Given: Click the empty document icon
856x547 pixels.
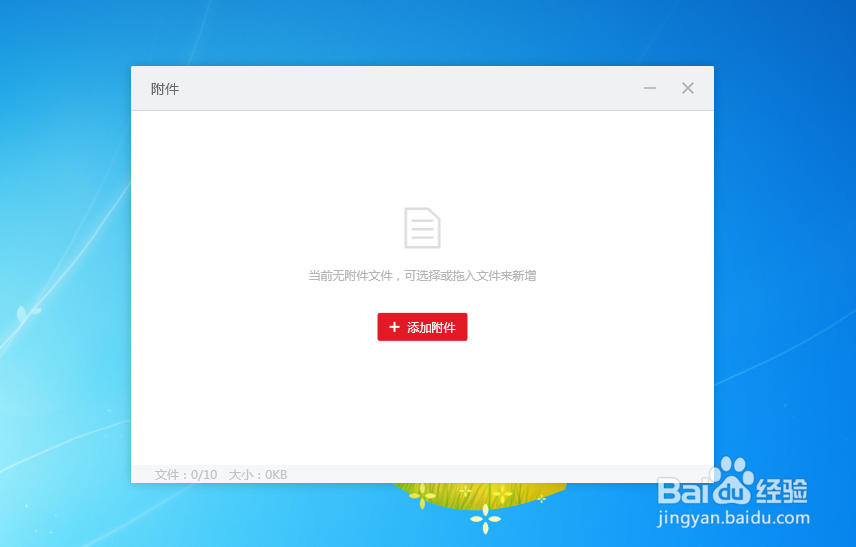Looking at the screenshot, I should click(422, 228).
